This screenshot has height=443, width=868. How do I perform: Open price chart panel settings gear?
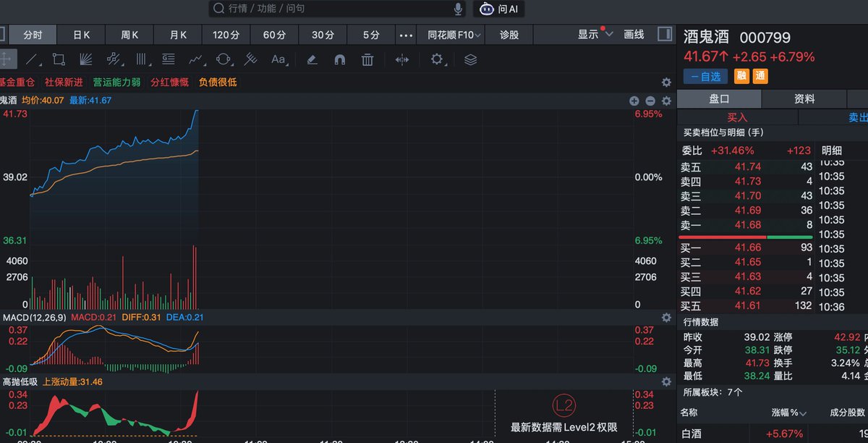click(x=666, y=101)
